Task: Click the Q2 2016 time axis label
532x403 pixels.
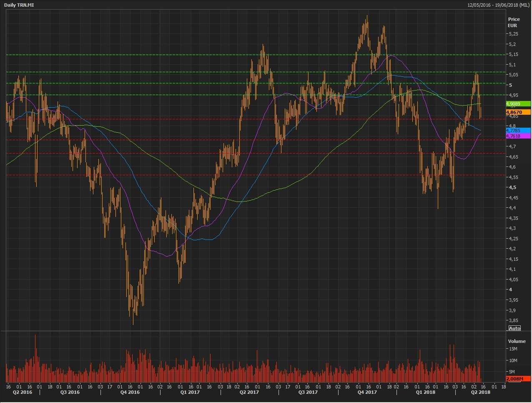Action: [22, 392]
